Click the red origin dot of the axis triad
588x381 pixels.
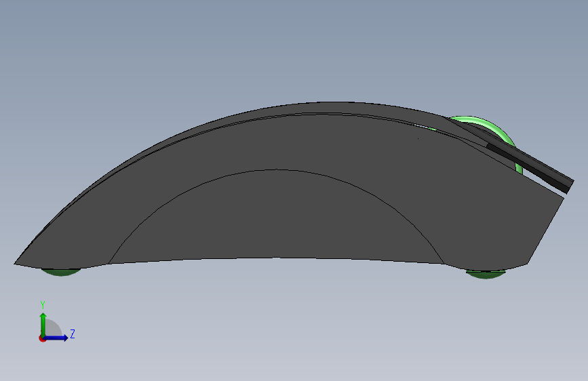click(42, 338)
